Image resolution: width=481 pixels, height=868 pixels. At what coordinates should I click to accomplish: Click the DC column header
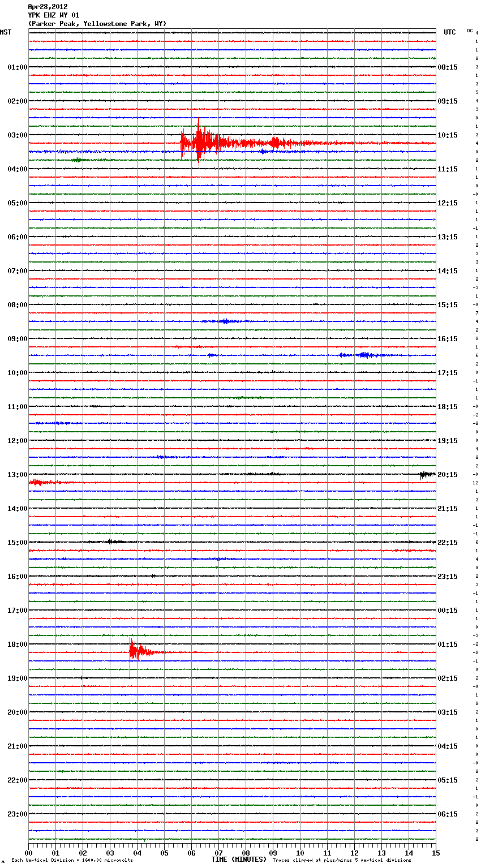470,31
